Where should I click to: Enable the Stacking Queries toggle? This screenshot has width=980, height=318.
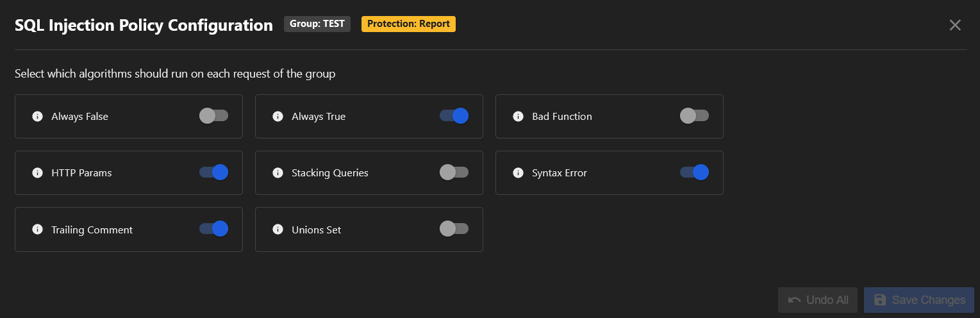pyautogui.click(x=454, y=172)
